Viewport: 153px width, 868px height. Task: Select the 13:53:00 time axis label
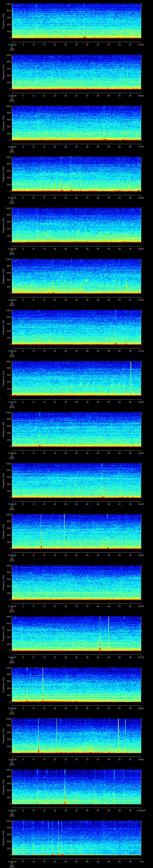(12, 504)
